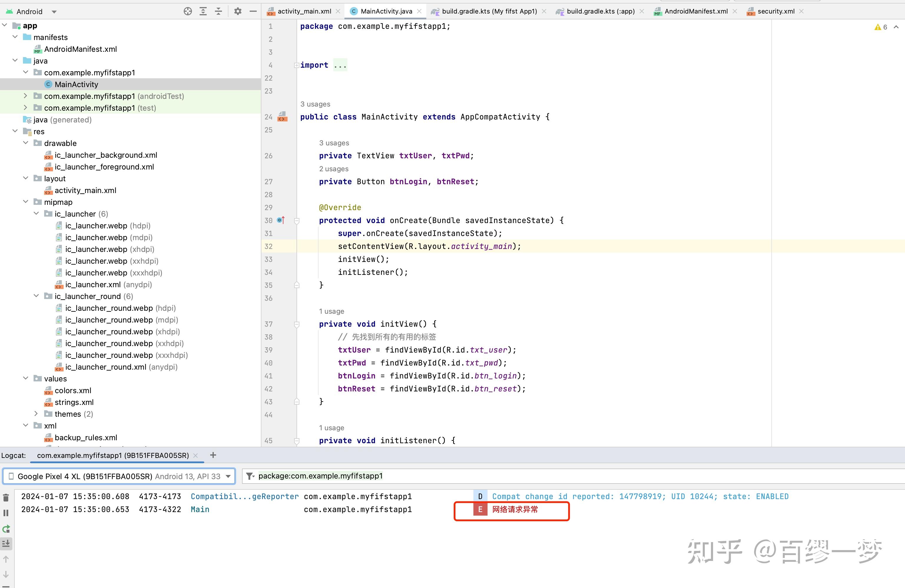Screen dimensions: 905x588
Task: Open the Android project view dropdown
Action: click(54, 12)
